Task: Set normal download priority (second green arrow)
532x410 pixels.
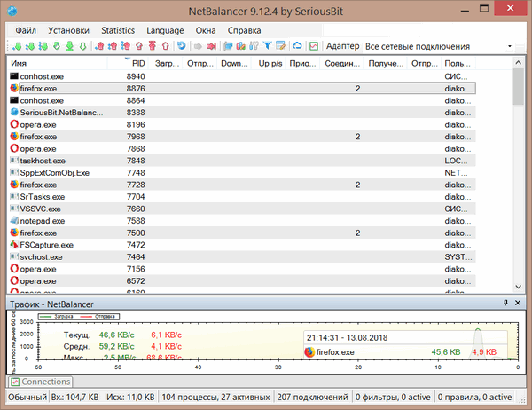Action: (x=30, y=46)
